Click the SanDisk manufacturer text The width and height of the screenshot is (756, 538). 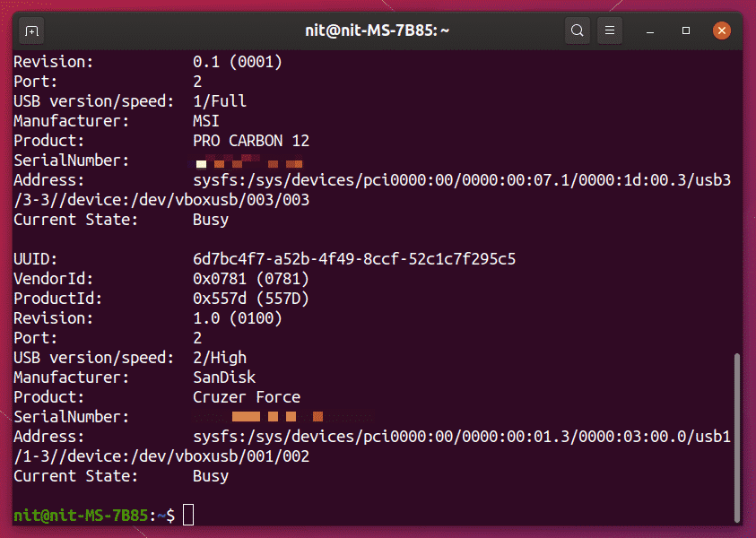click(x=224, y=377)
